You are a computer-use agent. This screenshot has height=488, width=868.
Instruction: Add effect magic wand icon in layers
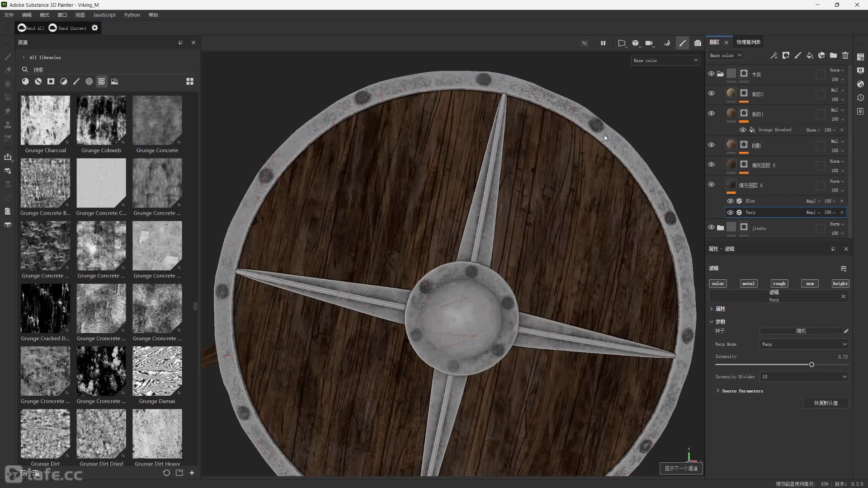774,55
